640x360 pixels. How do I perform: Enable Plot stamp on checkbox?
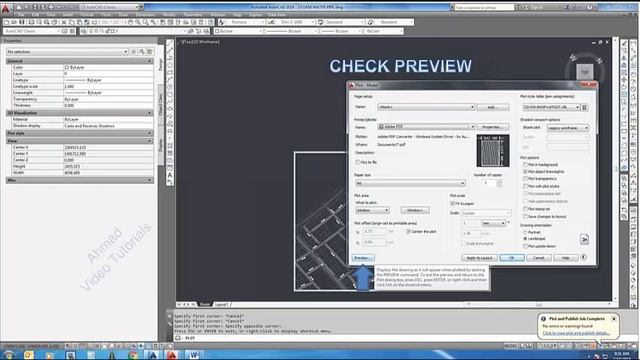click(526, 209)
